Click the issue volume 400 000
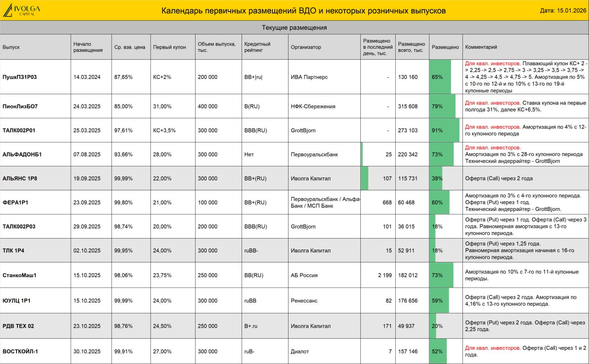The width and height of the screenshot is (589, 364). [x=208, y=106]
